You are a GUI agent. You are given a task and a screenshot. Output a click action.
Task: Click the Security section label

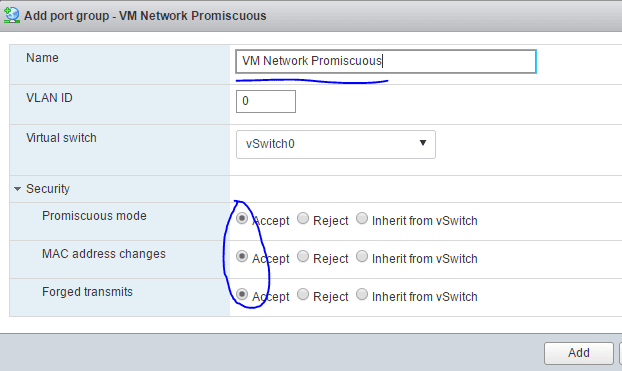coord(48,189)
